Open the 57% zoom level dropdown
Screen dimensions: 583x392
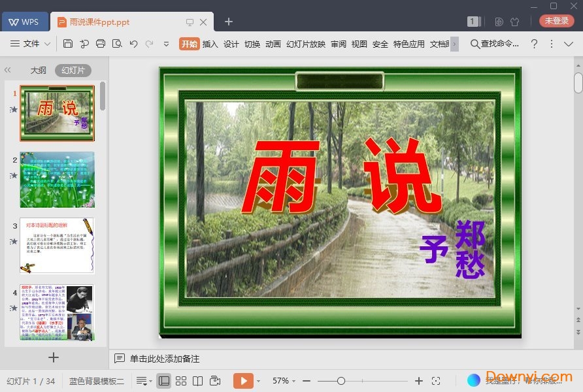(x=282, y=380)
